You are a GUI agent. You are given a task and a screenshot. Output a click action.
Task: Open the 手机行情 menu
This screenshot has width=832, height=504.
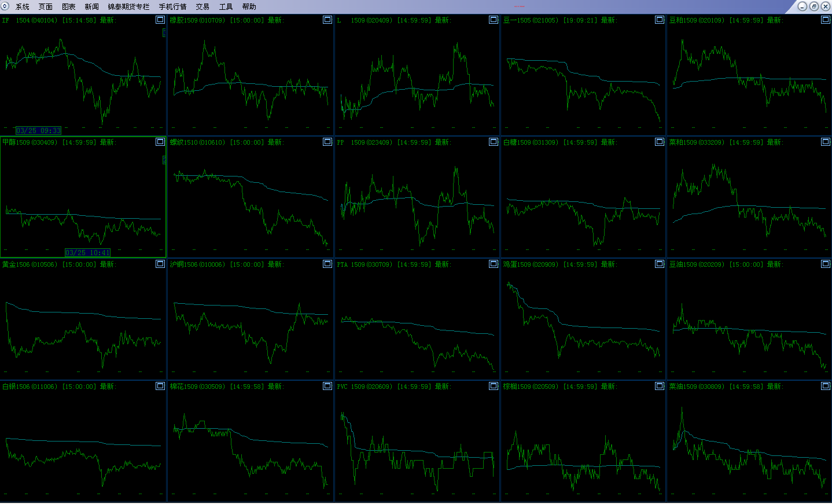click(172, 7)
